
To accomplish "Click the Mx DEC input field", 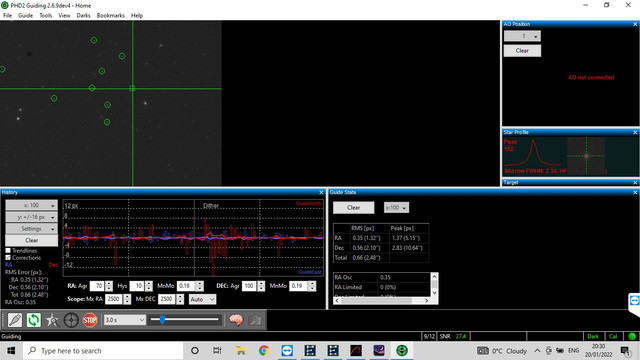I will coord(167,299).
